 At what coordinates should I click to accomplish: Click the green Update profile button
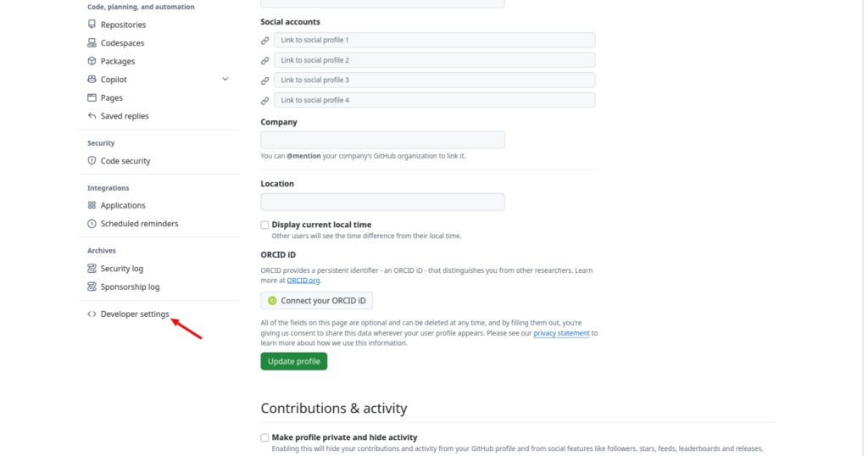[294, 361]
